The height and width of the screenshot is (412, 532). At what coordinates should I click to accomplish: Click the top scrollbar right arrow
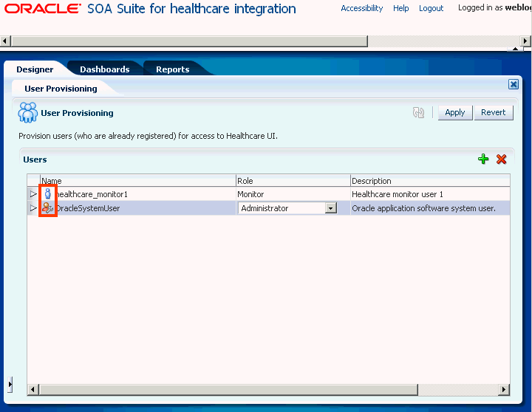[525, 41]
